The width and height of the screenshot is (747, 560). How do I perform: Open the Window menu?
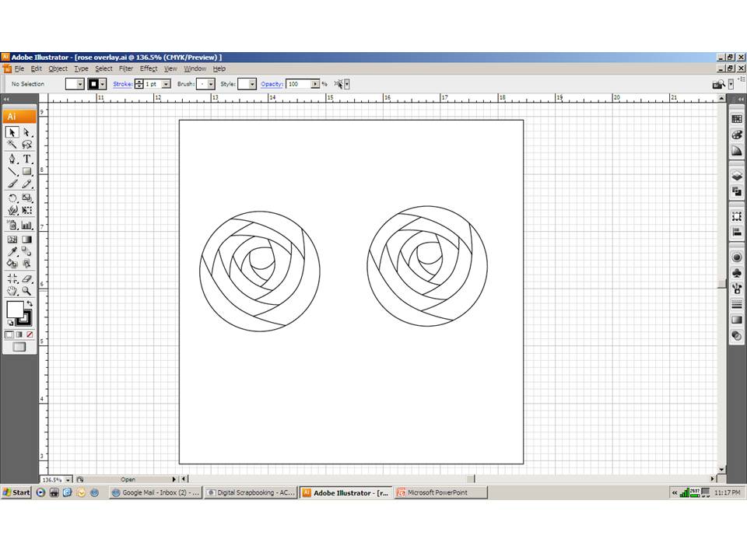coord(195,68)
